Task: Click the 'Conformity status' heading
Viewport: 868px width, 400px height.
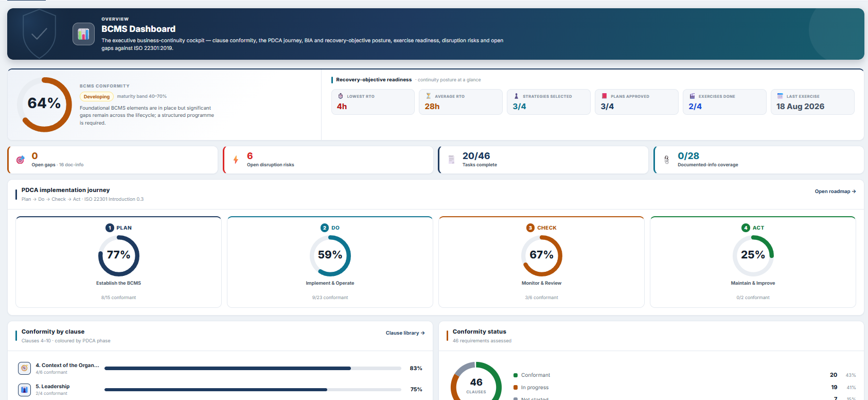Action: [x=480, y=332]
